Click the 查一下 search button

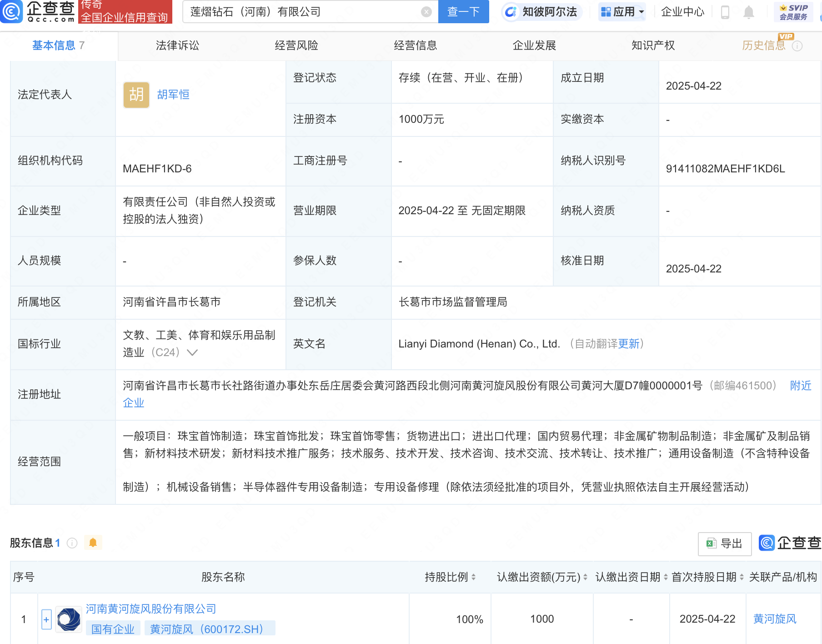(463, 12)
